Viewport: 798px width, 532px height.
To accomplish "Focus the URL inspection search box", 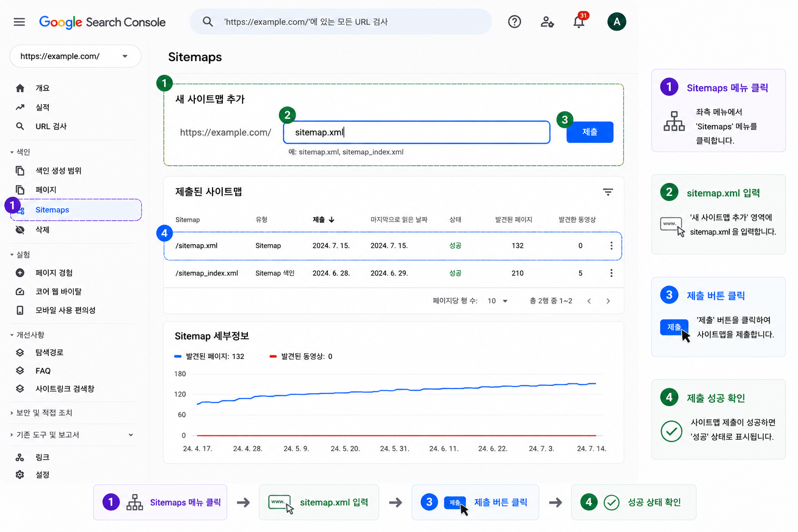I will [x=341, y=22].
